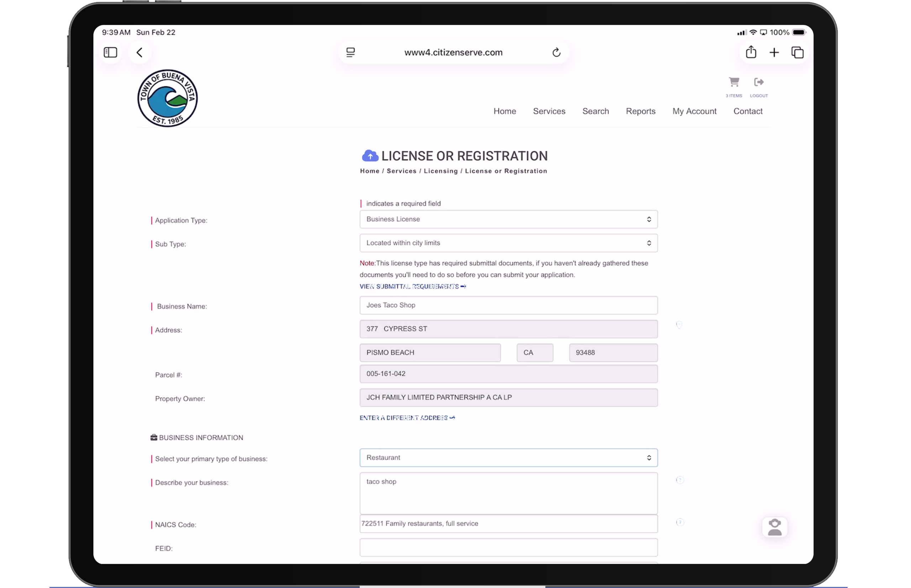Toggle the Safari sidebar
911x588 pixels.
click(110, 52)
